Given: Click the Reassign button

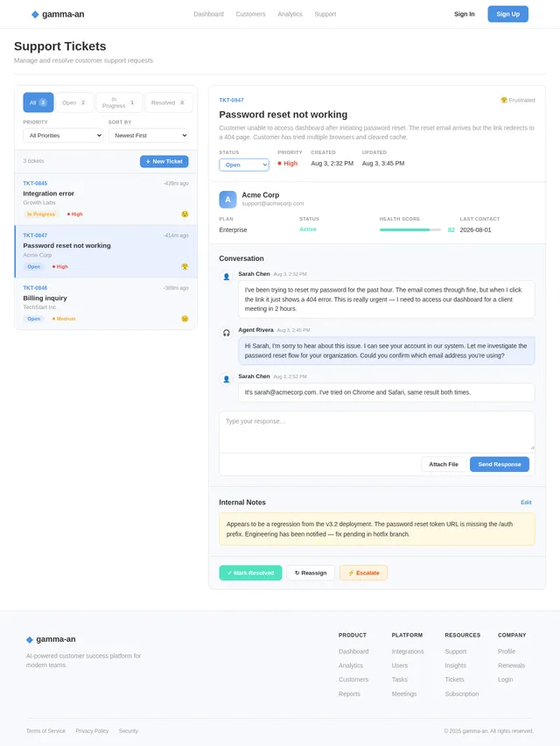Looking at the screenshot, I should pyautogui.click(x=311, y=573).
